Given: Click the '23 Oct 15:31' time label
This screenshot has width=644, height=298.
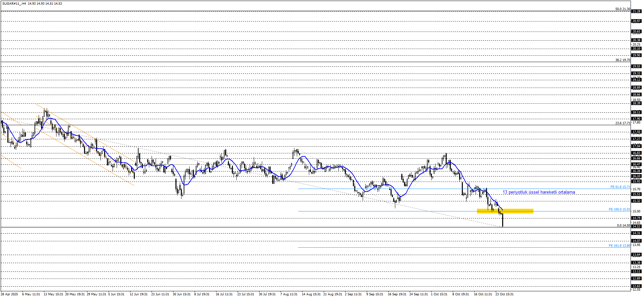Looking at the screenshot, I should coord(505,294).
